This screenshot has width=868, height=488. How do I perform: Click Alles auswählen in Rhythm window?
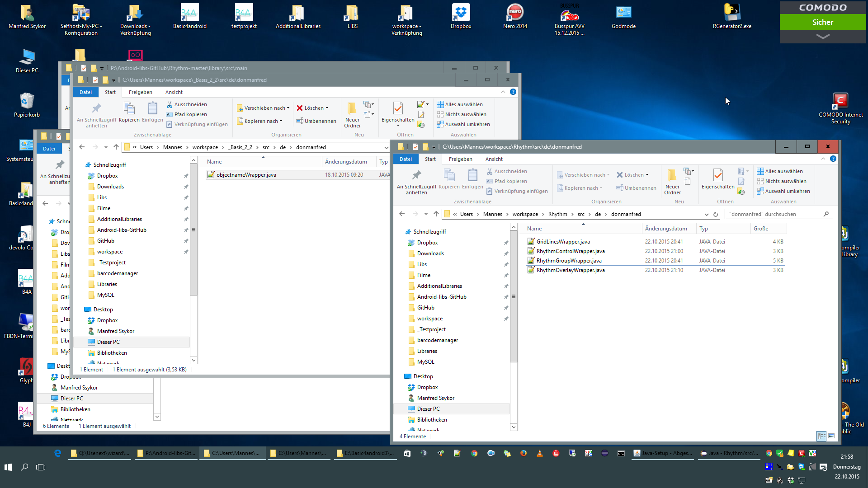tap(783, 171)
